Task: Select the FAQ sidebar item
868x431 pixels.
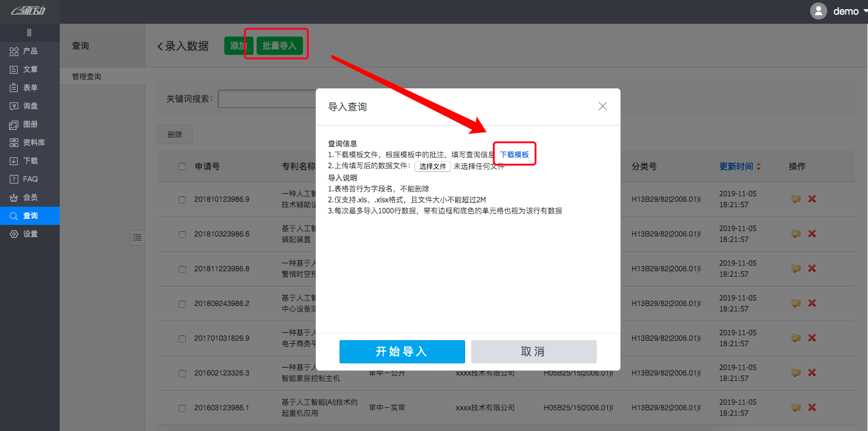Action: 28,179
